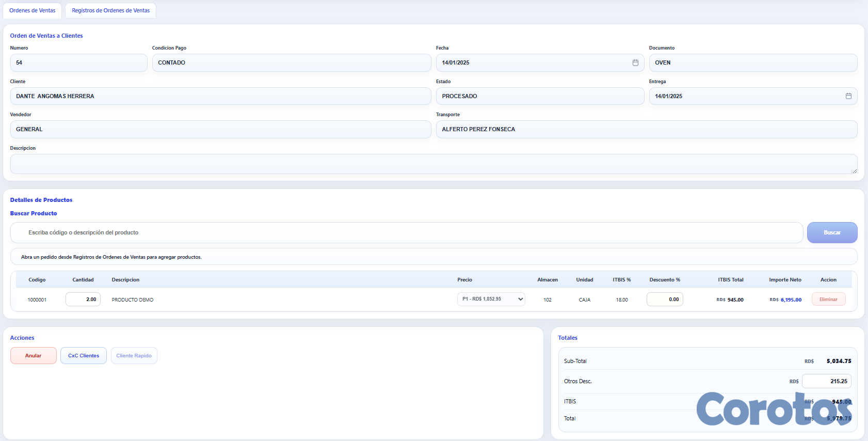Expand the Precio P1 dropdown
This screenshot has height=441, width=868.
pyautogui.click(x=491, y=299)
